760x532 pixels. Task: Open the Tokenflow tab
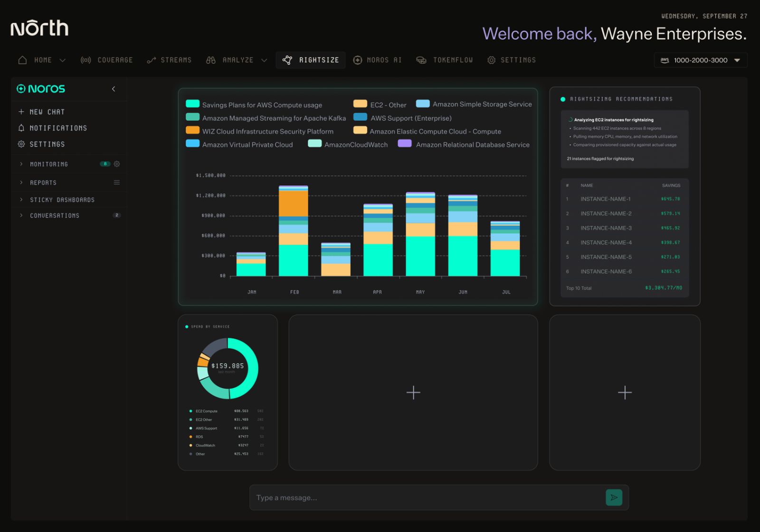[445, 60]
